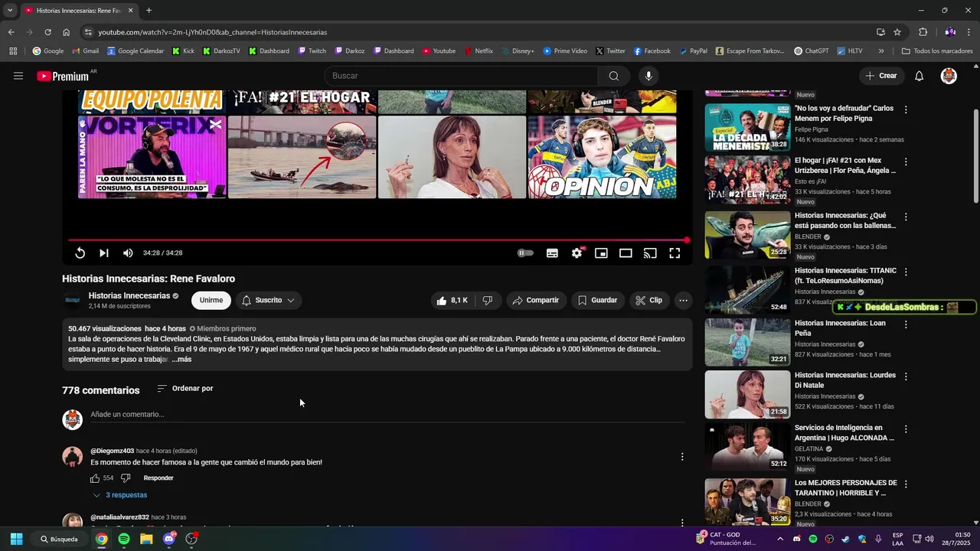Reload the page
980x551 pixels.
(47, 32)
